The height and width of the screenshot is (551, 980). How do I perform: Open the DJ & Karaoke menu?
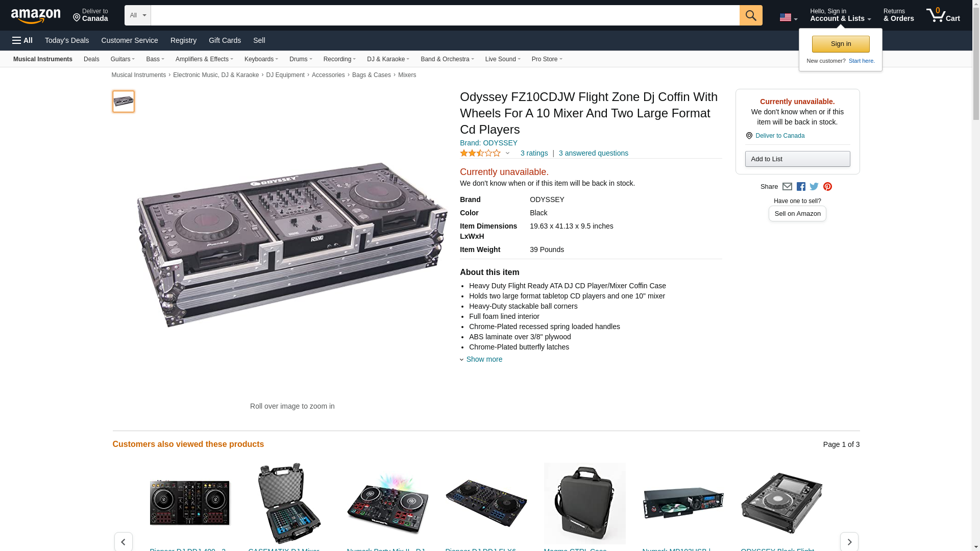tap(388, 59)
